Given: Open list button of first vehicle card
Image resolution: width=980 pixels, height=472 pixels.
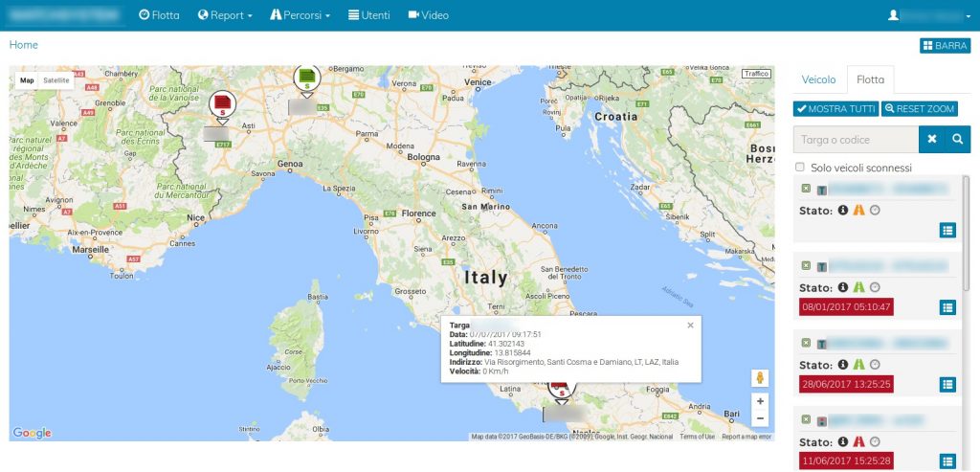Looking at the screenshot, I should click(947, 230).
